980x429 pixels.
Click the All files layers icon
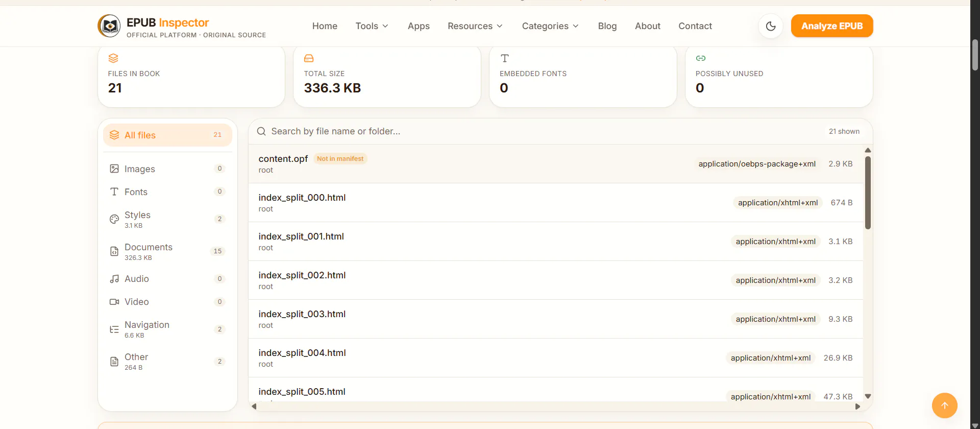(x=114, y=135)
